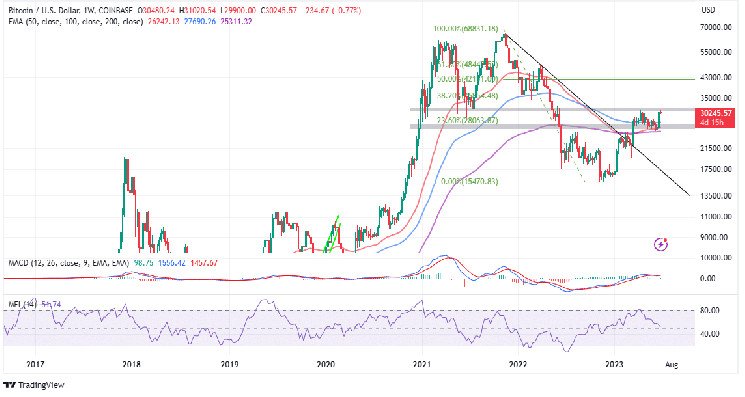
Task: Select the 23.60% Fibonacci level label
Action: pyautogui.click(x=468, y=121)
